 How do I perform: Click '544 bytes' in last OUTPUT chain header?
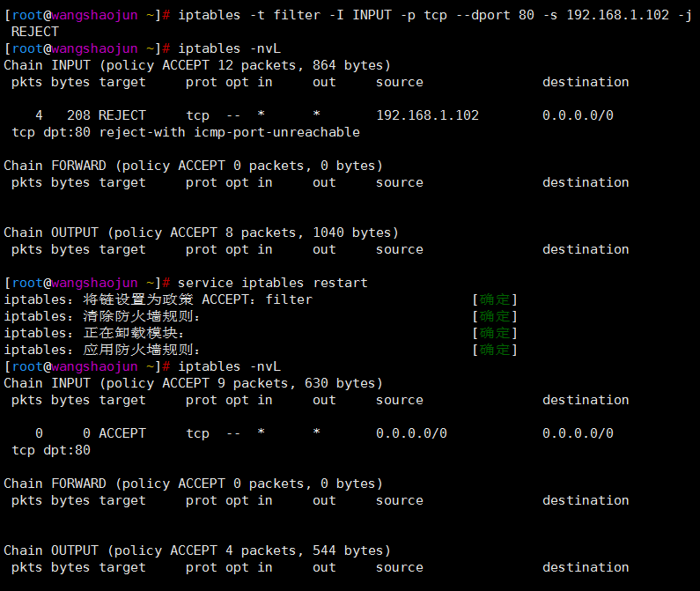tap(348, 550)
